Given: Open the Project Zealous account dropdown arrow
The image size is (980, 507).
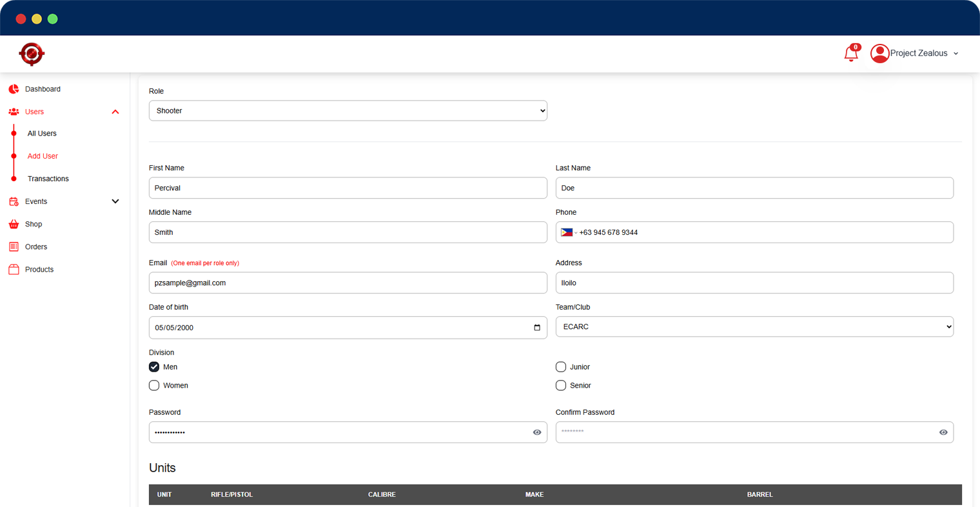Looking at the screenshot, I should click(955, 54).
